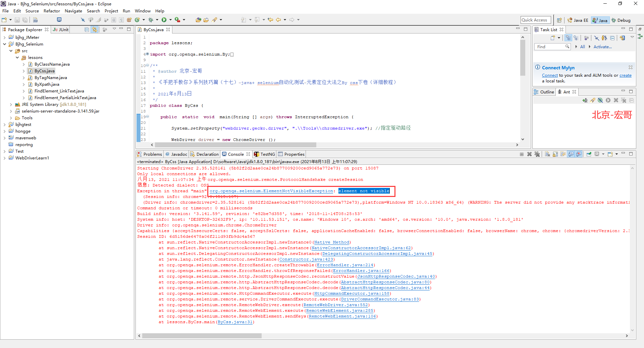Open the Run button dropdown arrow

tap(170, 20)
